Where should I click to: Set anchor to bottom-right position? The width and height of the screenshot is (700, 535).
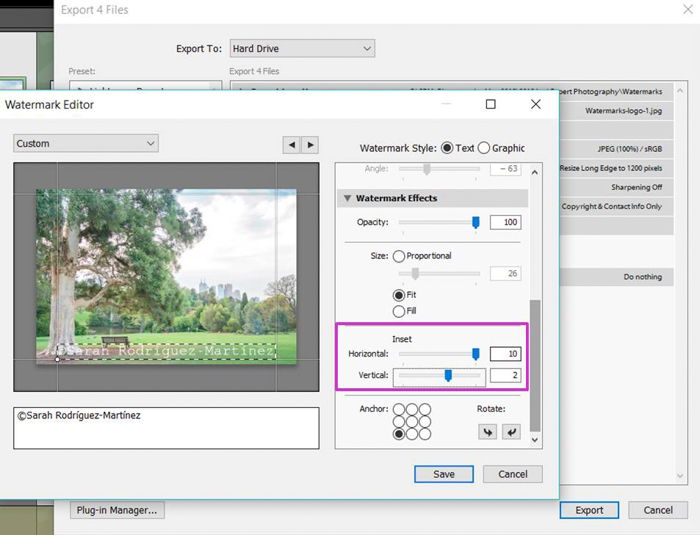click(425, 434)
